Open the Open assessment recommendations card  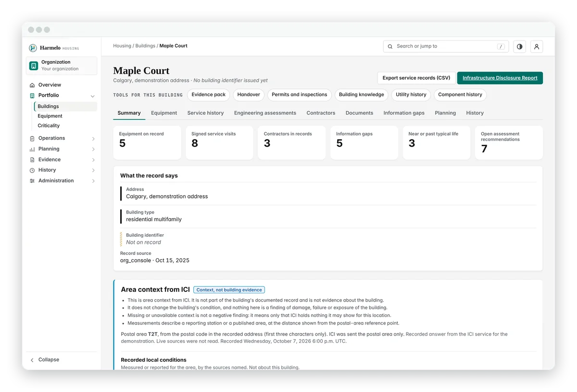click(x=509, y=143)
